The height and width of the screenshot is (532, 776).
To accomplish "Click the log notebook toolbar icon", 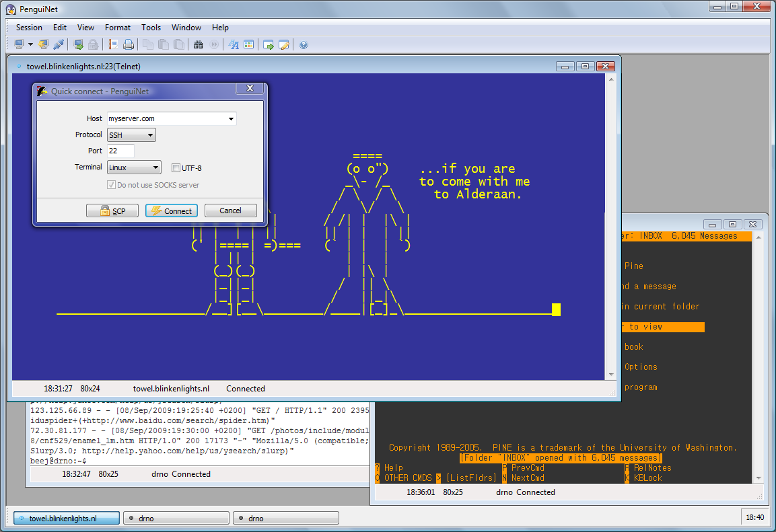I will pyautogui.click(x=113, y=44).
